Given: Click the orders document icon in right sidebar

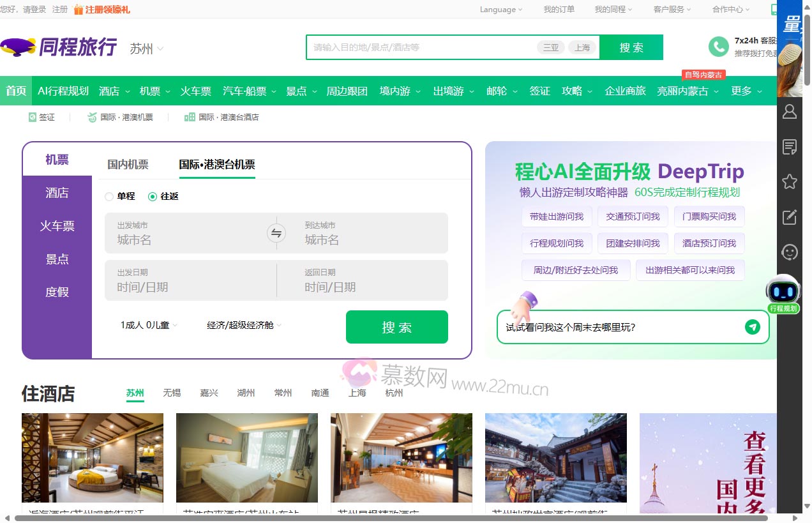Looking at the screenshot, I should click(x=790, y=147).
